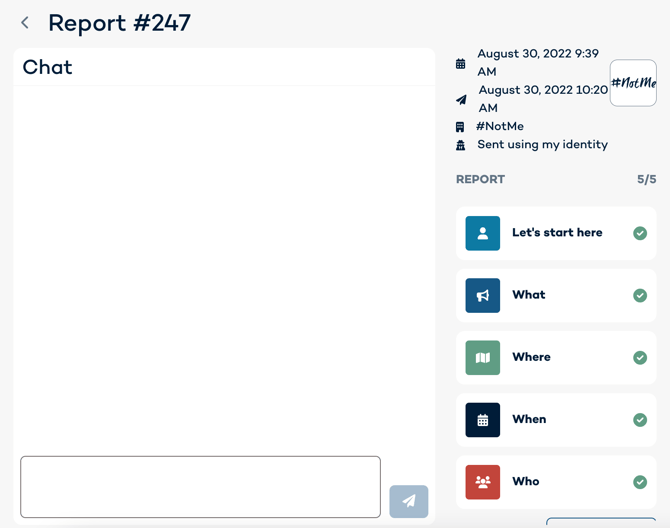Open the Who report section
The width and height of the screenshot is (670, 528).
coord(556,482)
